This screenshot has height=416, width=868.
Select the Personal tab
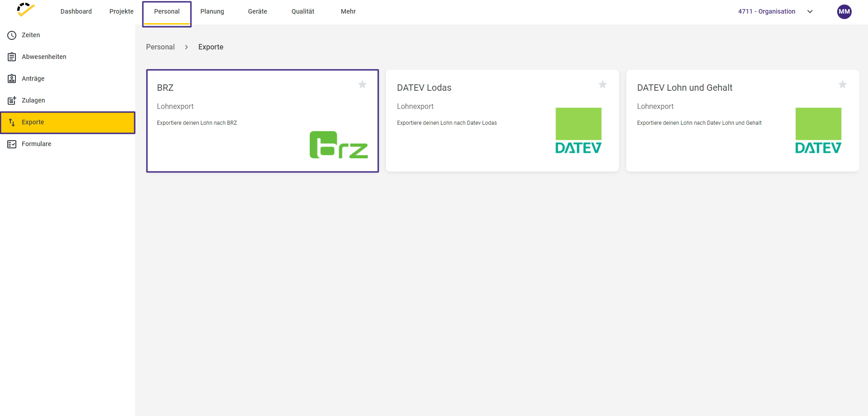click(x=167, y=12)
